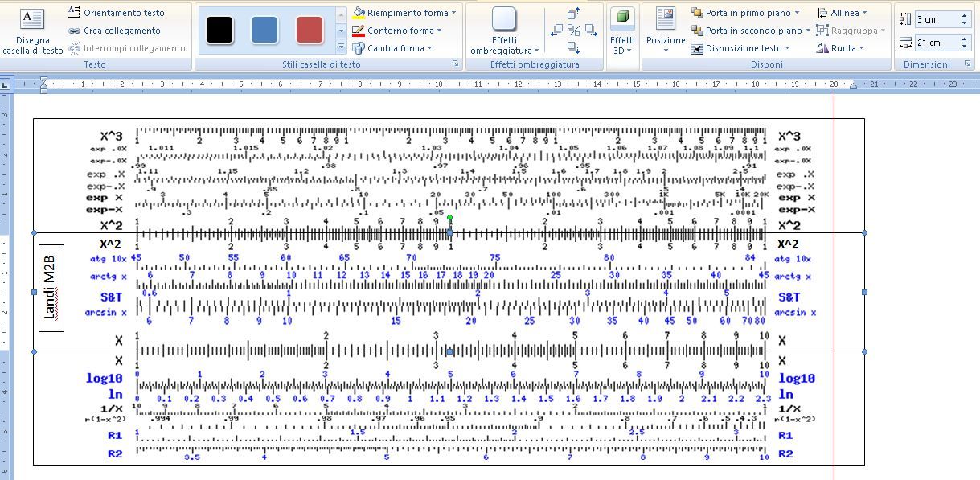Decrease shape height with down spinner
This screenshot has width=980, height=480.
pyautogui.click(x=965, y=23)
